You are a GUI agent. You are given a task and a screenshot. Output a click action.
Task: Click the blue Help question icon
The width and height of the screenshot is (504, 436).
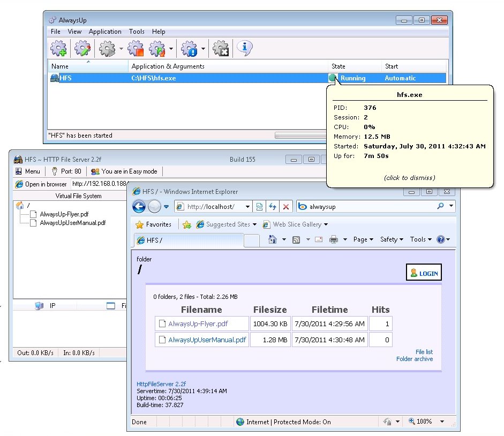441,239
